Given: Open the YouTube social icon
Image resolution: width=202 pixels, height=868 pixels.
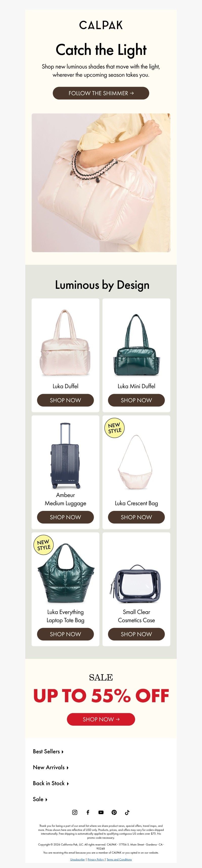Looking at the screenshot, I should pos(101,812).
